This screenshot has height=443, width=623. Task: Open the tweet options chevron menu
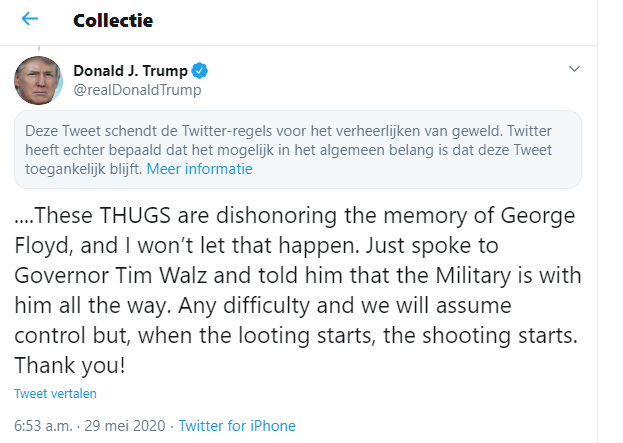pos(574,70)
